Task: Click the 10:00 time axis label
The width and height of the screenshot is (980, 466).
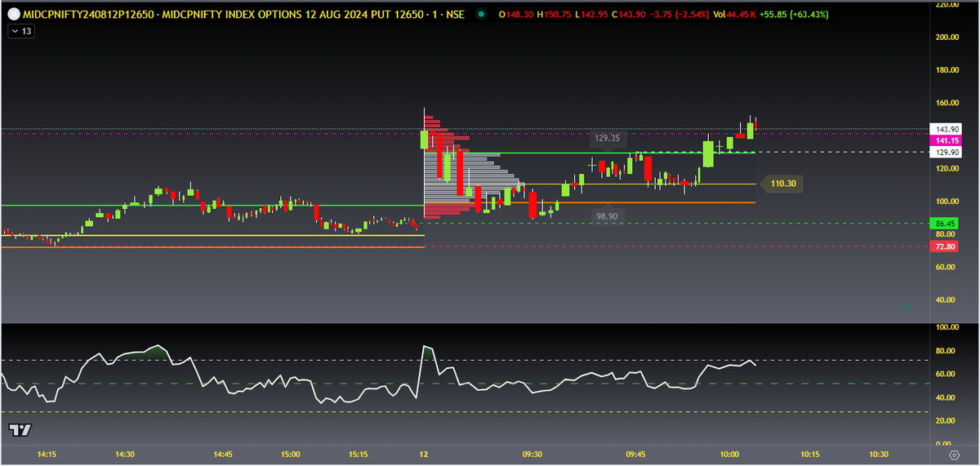Action: 729,455
